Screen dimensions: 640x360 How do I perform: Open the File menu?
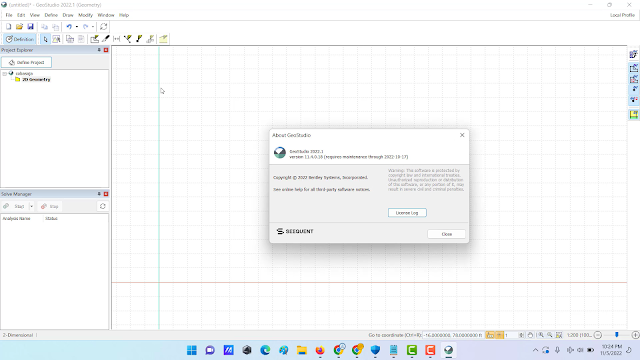pyautogui.click(x=9, y=15)
